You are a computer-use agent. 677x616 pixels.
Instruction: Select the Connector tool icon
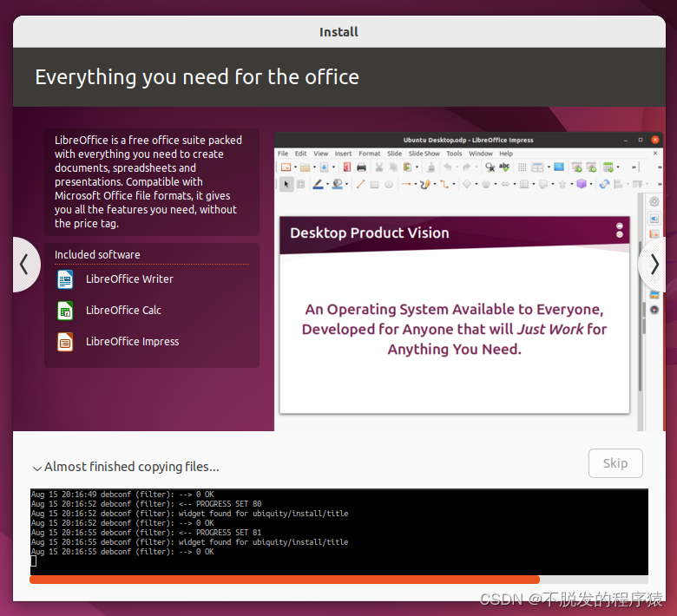444,184
